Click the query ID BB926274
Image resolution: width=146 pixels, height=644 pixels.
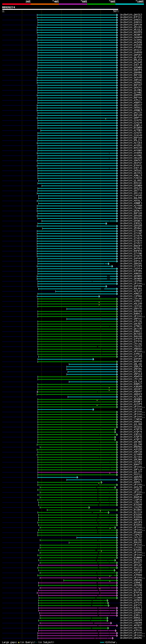[8, 8]
